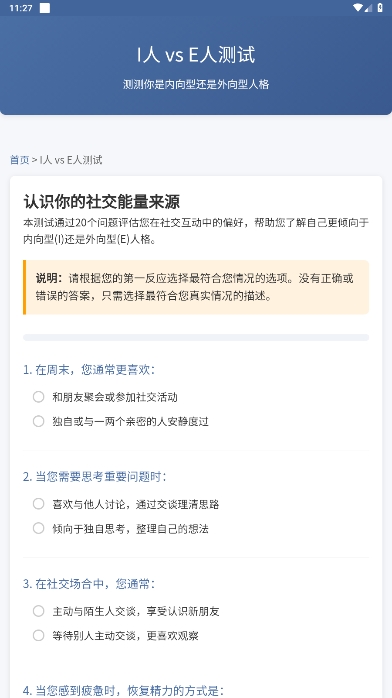This screenshot has width=392, height=698.
Task: Click the quiz progress bar
Action: coord(196,337)
